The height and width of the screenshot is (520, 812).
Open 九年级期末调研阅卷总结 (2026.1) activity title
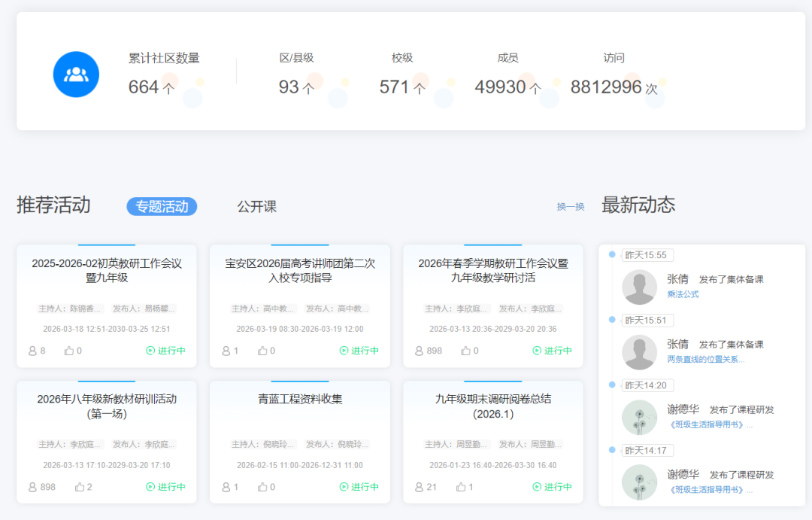[x=493, y=406]
